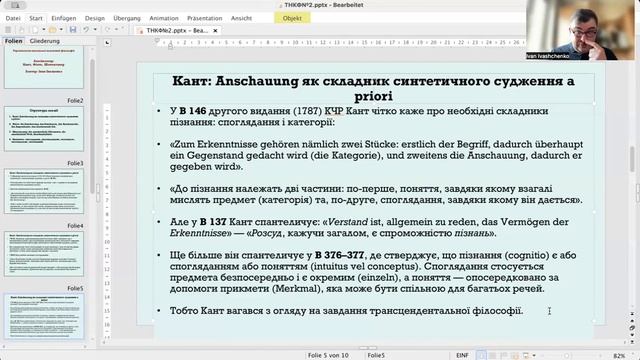The image size is (640, 360).
Task: Click the bullet 'Але у В 137'
Action: click(x=369, y=227)
